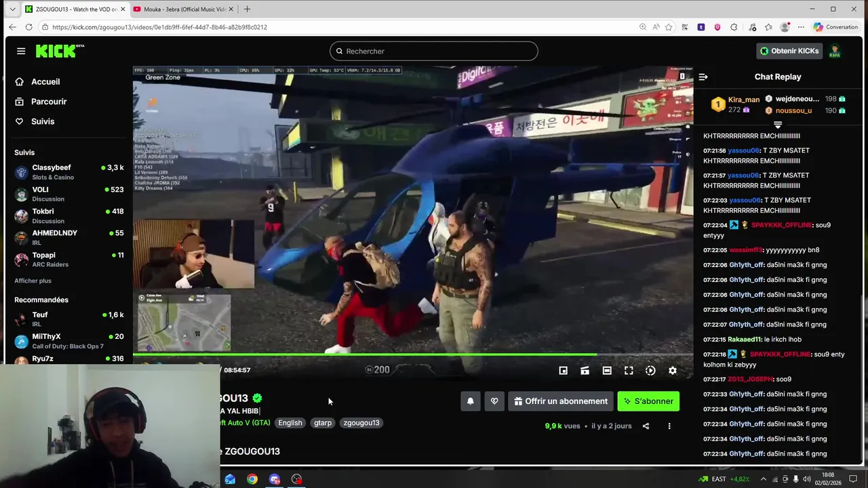Click inside the Rechercher search field
The height and width of the screenshot is (488, 868).
pos(434,51)
